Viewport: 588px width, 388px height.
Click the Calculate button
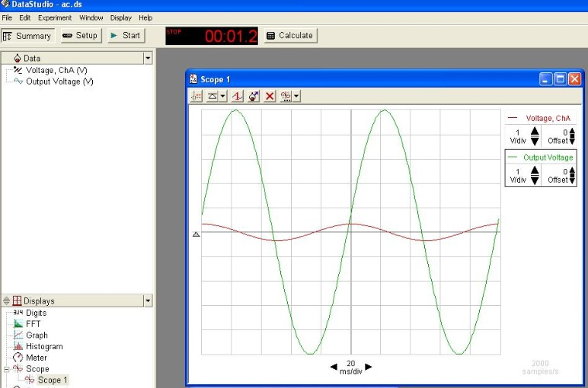pos(289,36)
